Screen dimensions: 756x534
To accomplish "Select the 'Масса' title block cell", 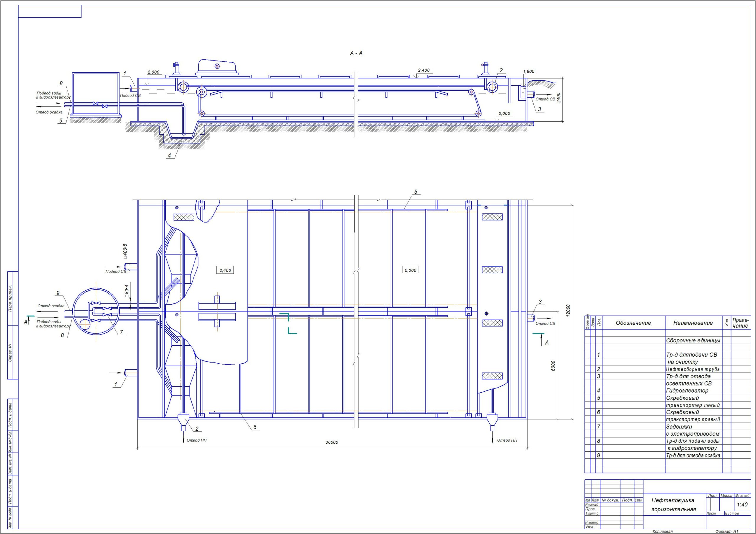I will [726, 496].
